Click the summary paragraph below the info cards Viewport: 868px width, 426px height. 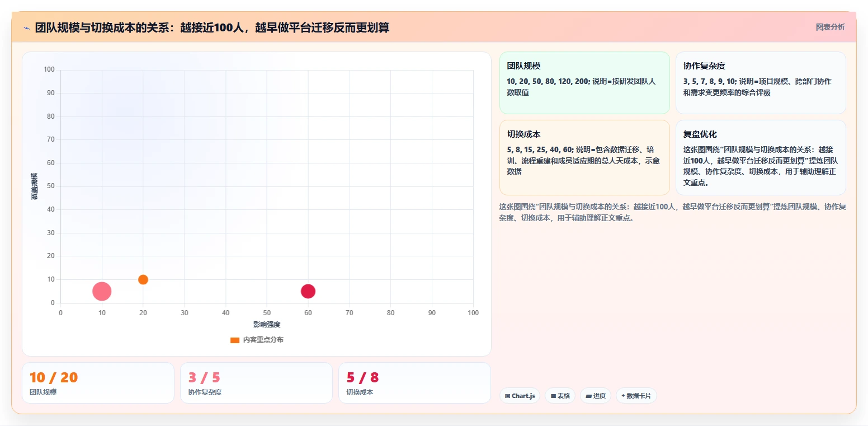[672, 212]
